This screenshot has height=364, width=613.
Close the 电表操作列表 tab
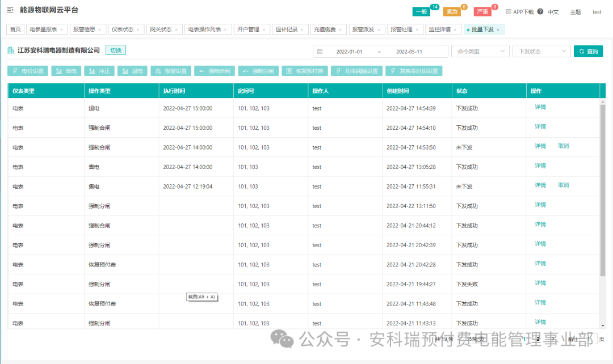click(x=225, y=29)
